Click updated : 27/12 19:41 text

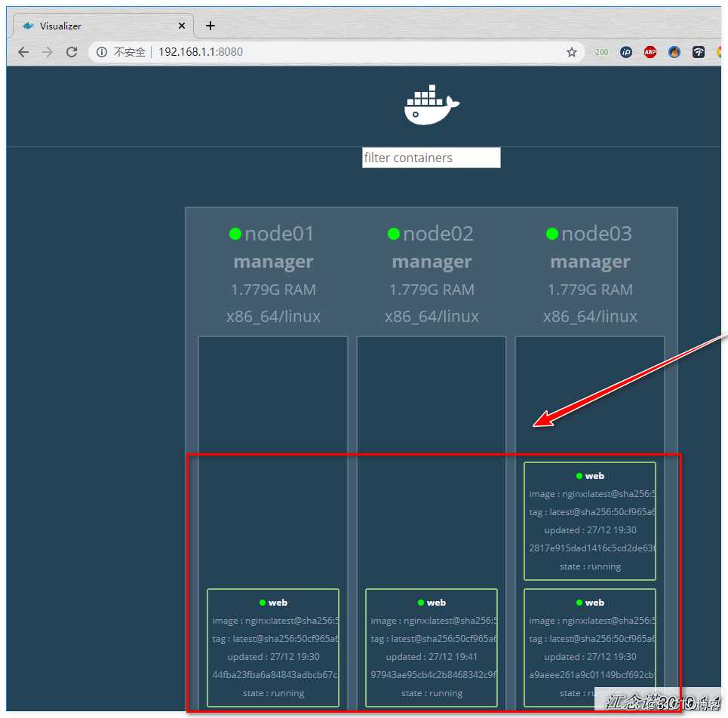[432, 657]
